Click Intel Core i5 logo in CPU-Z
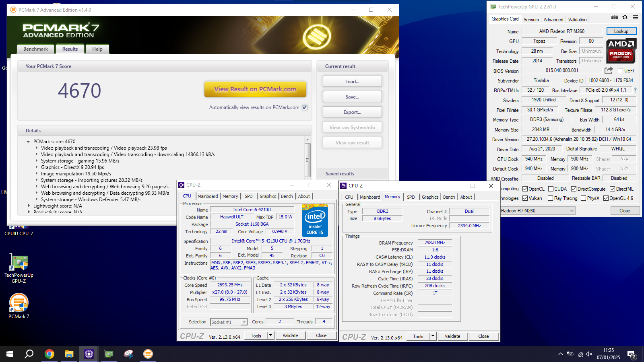This screenshot has height=362, width=644. [x=315, y=220]
